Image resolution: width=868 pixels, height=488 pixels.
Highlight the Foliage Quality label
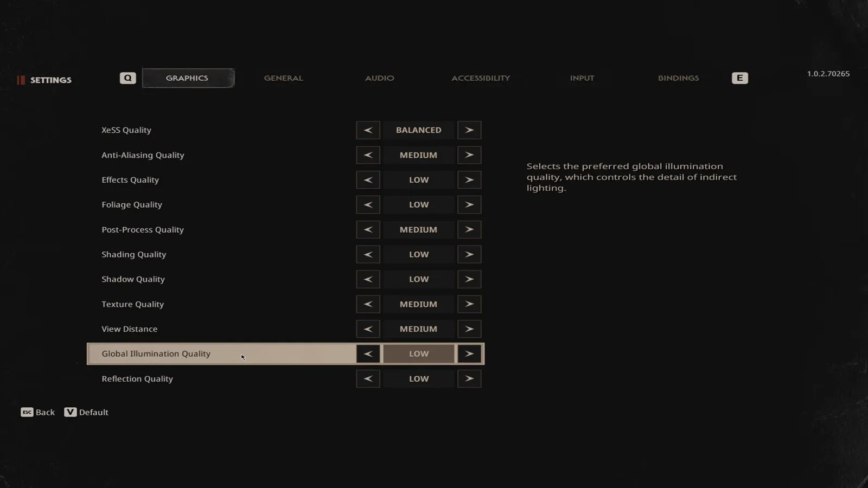132,205
